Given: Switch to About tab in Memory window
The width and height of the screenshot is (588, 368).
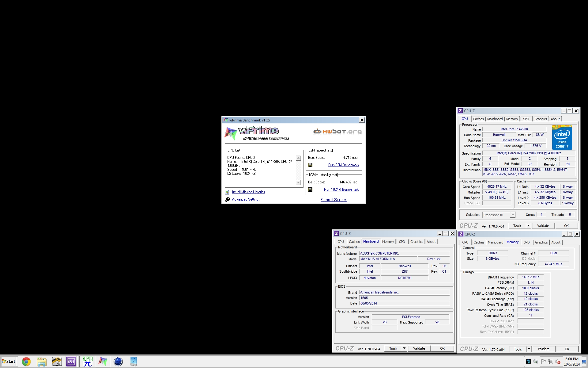Looking at the screenshot, I should coord(556,242).
